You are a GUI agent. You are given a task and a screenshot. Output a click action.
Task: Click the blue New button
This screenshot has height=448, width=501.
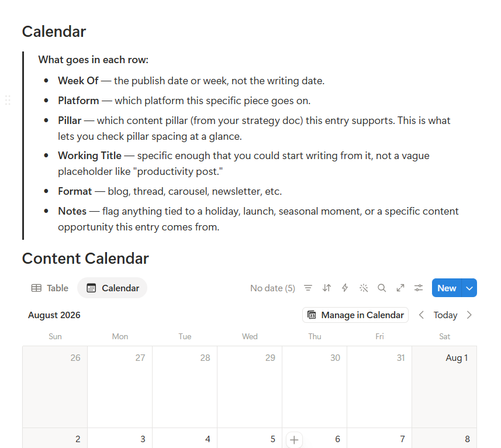[447, 288]
